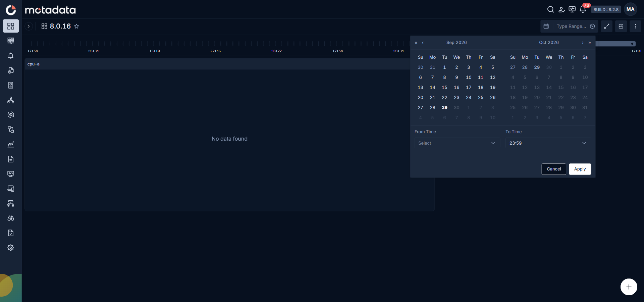
Task: Open the From Time dropdown
Action: pyautogui.click(x=457, y=143)
